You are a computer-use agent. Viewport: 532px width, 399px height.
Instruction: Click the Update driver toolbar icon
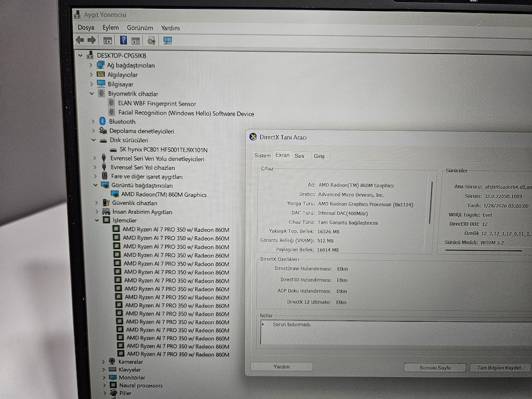(x=151, y=41)
